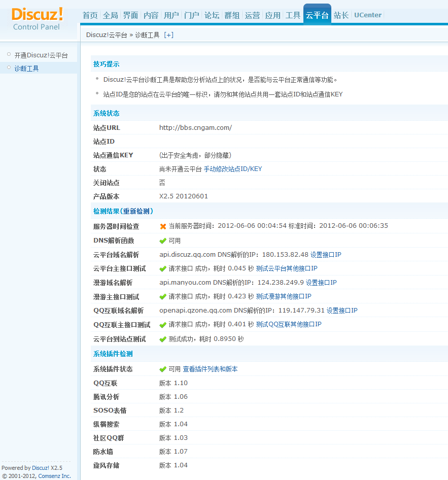
Task: Click the 手动修改站点ID/KEY link
Action: (x=233, y=169)
